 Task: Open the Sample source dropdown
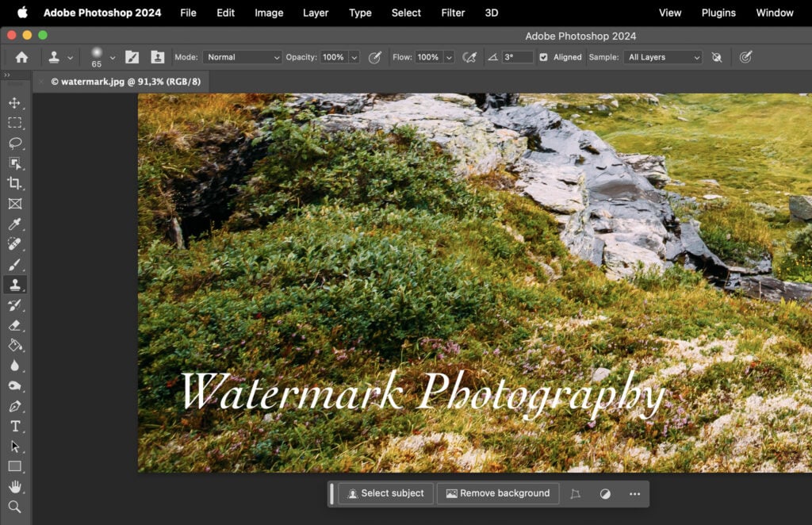663,56
